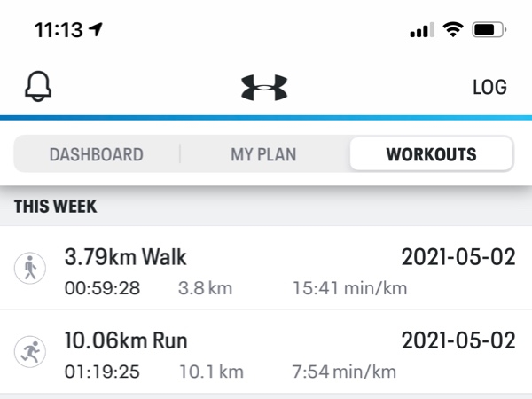Tap the Under Armour logo

tap(264, 88)
